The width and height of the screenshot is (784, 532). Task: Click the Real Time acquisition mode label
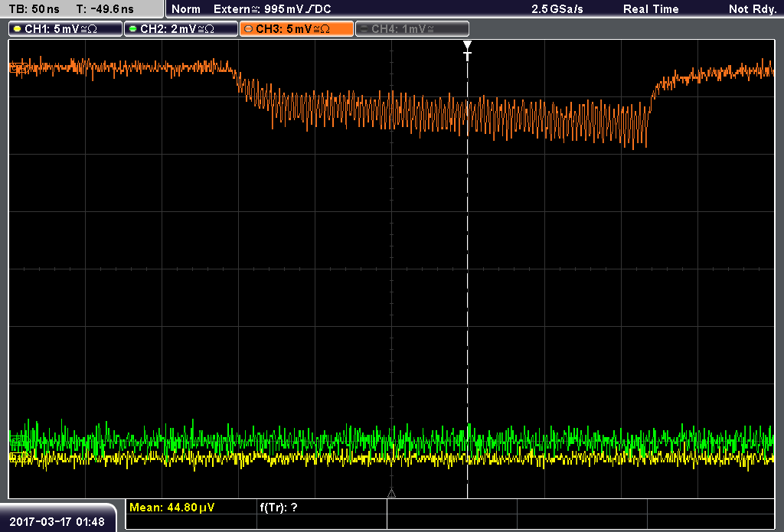click(651, 9)
